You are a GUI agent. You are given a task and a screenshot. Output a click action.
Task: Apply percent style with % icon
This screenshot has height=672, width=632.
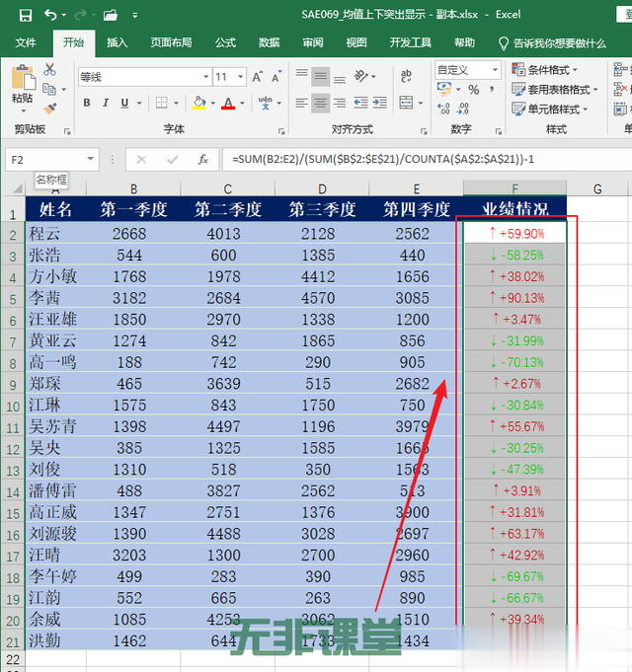tap(473, 90)
